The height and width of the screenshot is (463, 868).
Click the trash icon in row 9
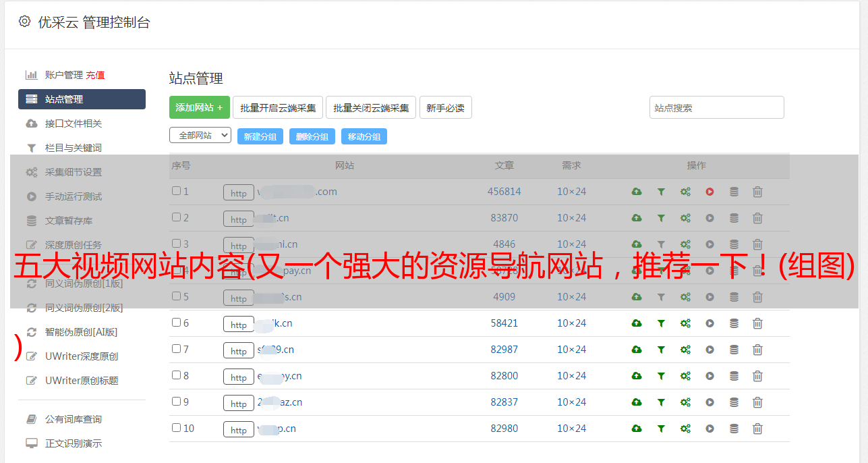tap(757, 402)
